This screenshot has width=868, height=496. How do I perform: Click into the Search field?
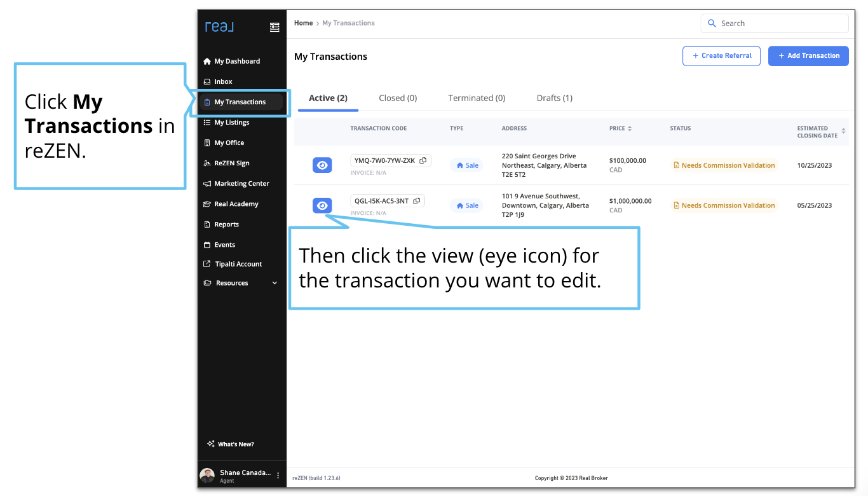775,24
